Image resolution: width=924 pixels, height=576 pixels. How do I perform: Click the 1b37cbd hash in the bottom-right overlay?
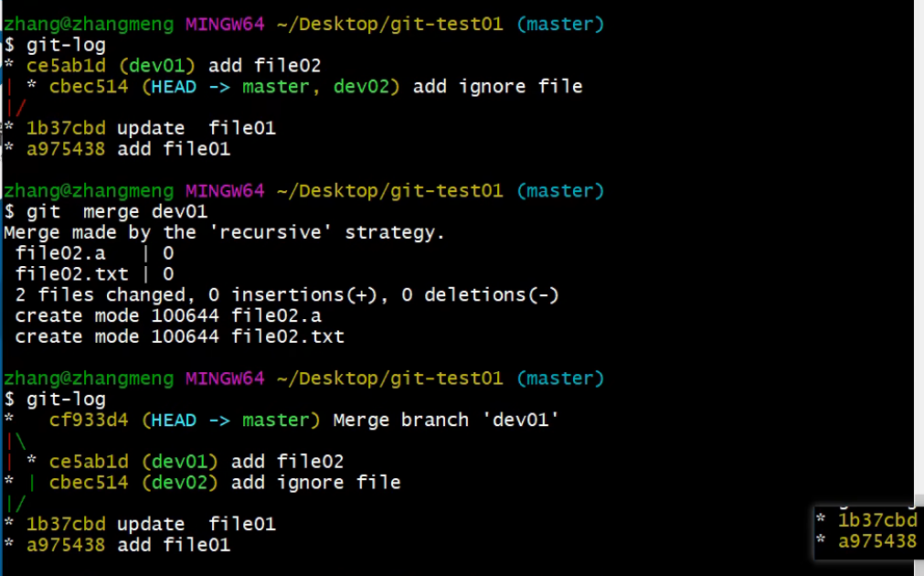[877, 520]
